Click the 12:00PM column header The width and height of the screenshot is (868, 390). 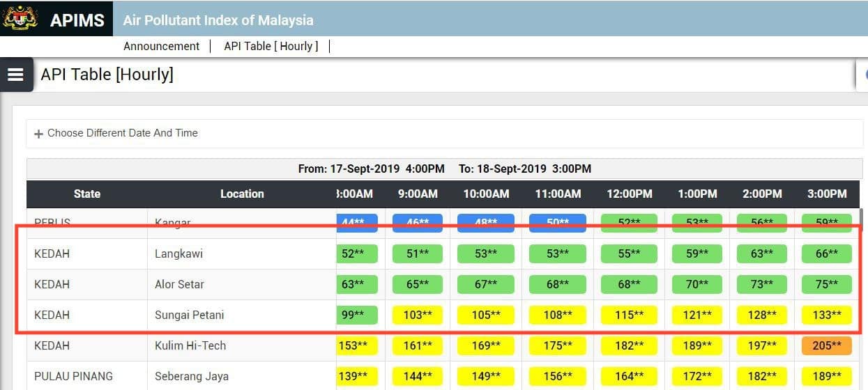tap(629, 194)
